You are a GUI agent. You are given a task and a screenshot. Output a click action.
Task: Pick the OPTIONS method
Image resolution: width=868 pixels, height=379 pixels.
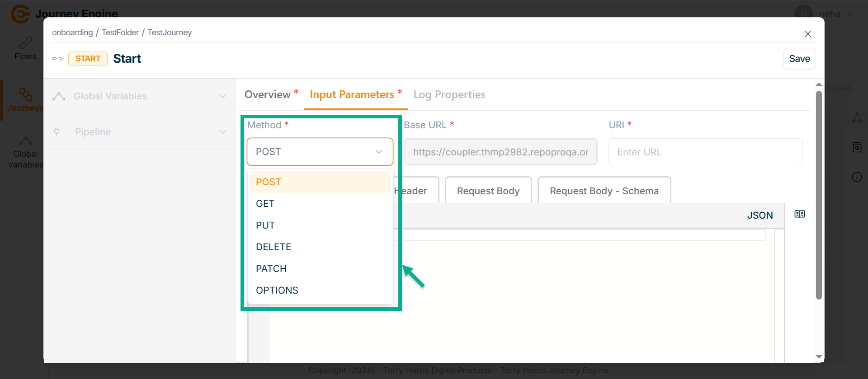(277, 290)
